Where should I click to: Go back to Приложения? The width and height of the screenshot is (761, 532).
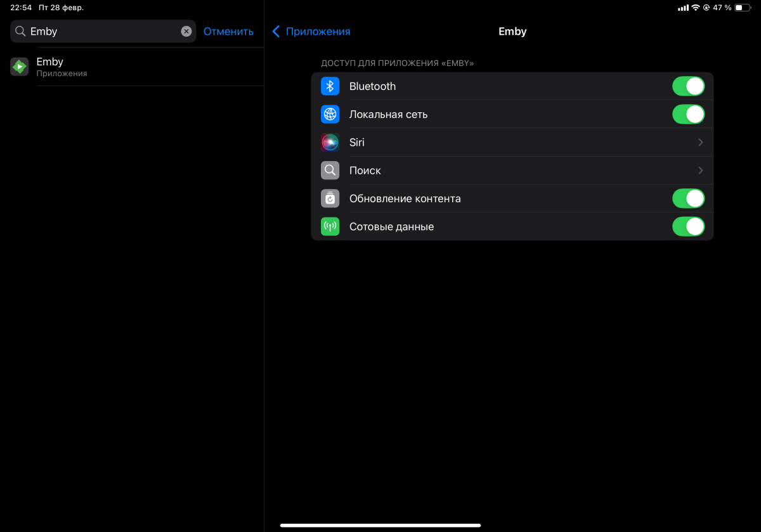tap(311, 31)
